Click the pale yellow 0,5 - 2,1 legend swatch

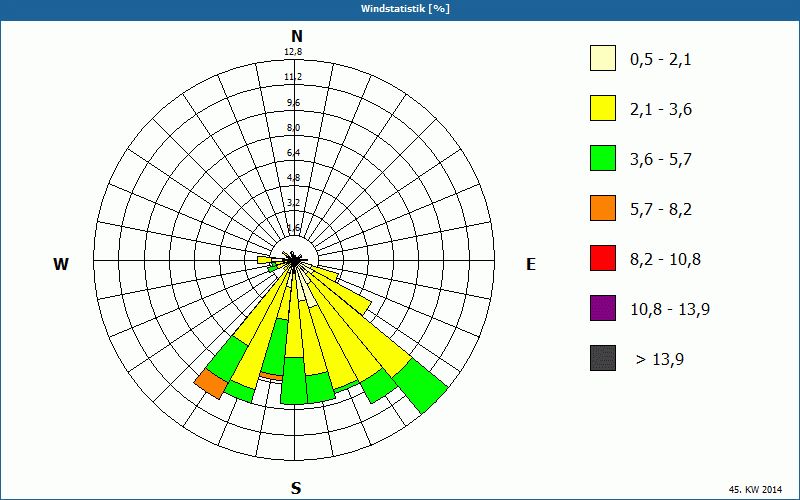(603, 58)
